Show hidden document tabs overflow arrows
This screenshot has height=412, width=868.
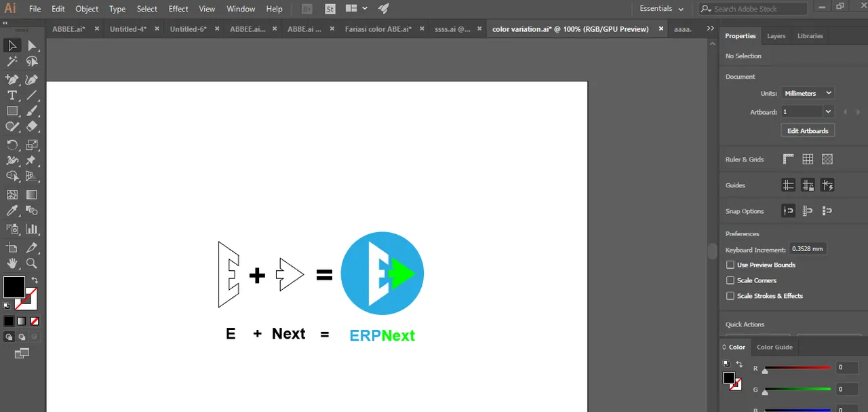tap(710, 29)
